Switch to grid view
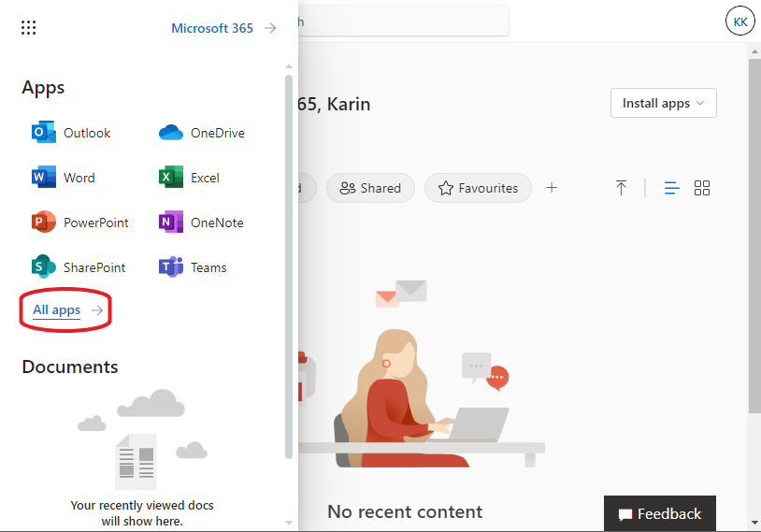 702,188
